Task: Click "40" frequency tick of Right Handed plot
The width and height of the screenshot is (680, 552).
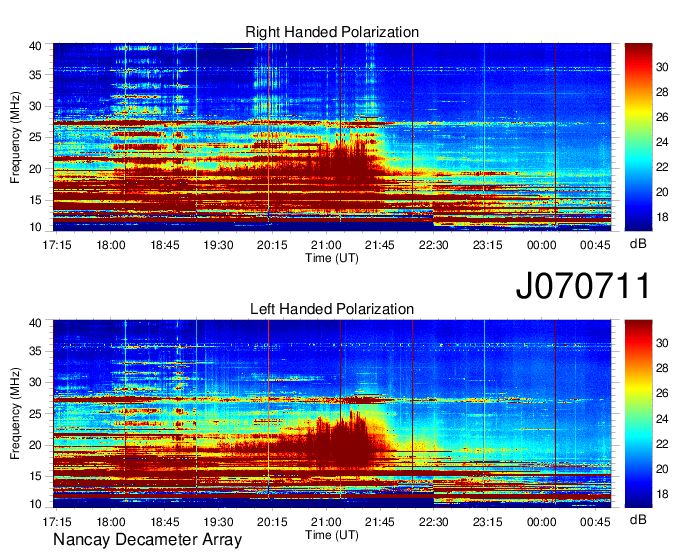Action: 35,46
